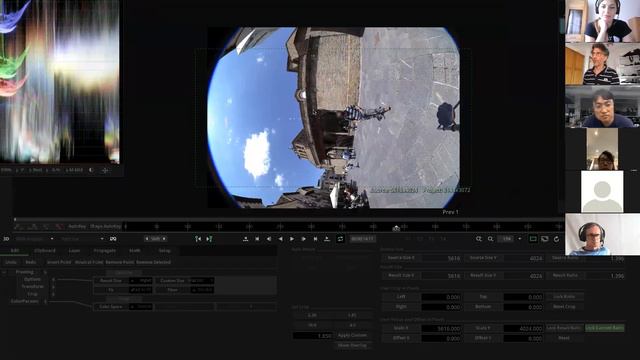This screenshot has height=360, width=640.
Task: Open the Filter dropdown
Action: 202,290
